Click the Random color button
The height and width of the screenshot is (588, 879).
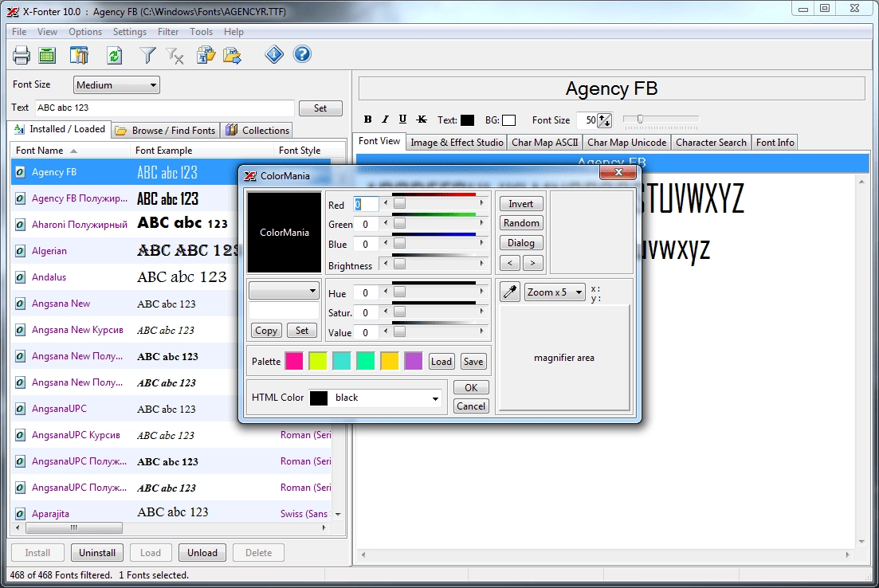coord(520,223)
